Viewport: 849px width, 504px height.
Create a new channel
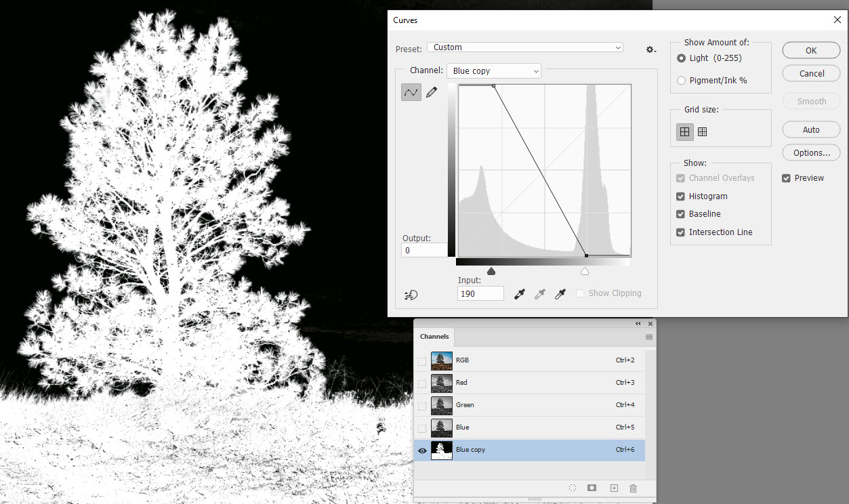pyautogui.click(x=614, y=488)
